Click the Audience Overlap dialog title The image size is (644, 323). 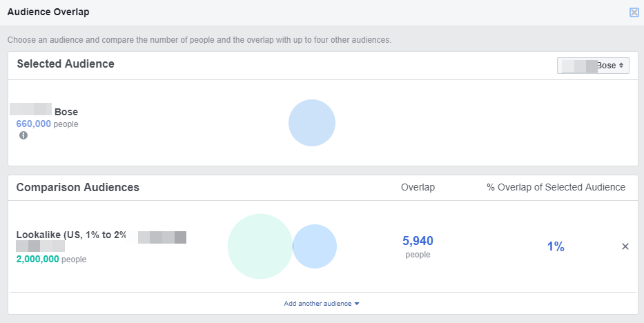coord(48,12)
